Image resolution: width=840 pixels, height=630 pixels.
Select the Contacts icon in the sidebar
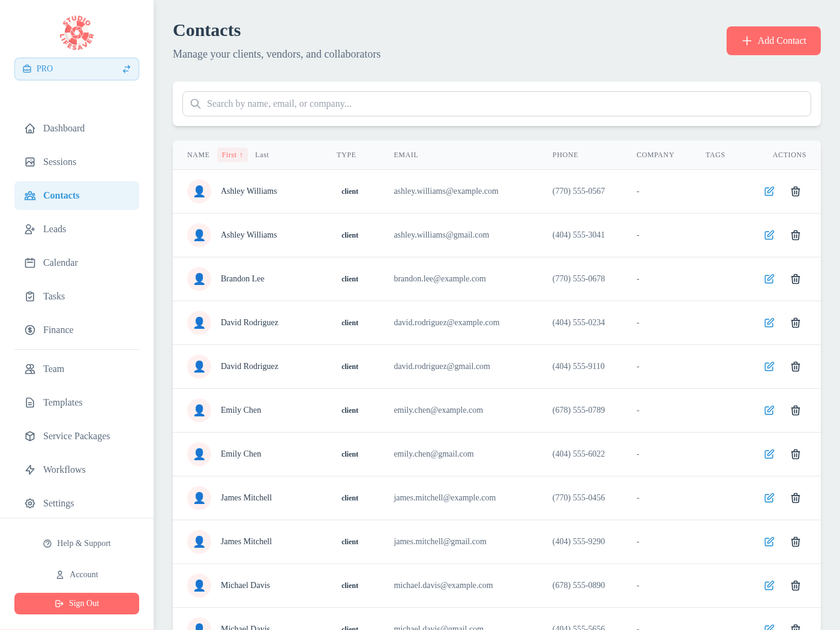pos(30,195)
